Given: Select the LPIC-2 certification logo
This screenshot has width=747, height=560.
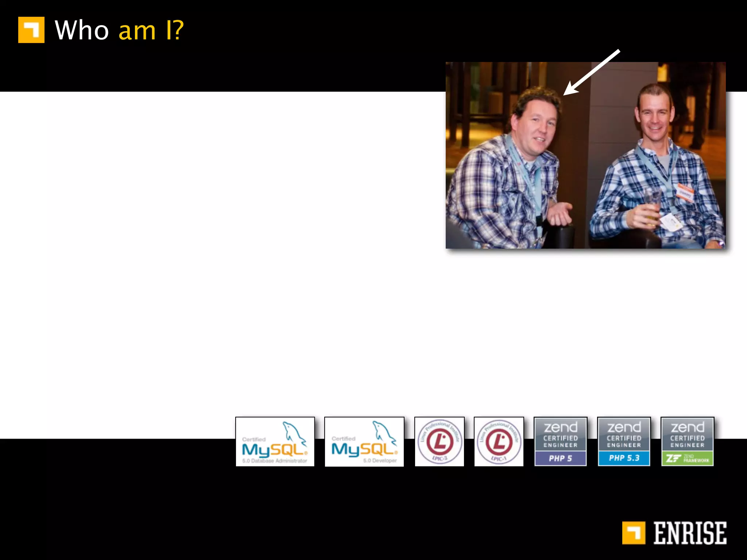Looking at the screenshot, I should (x=440, y=442).
